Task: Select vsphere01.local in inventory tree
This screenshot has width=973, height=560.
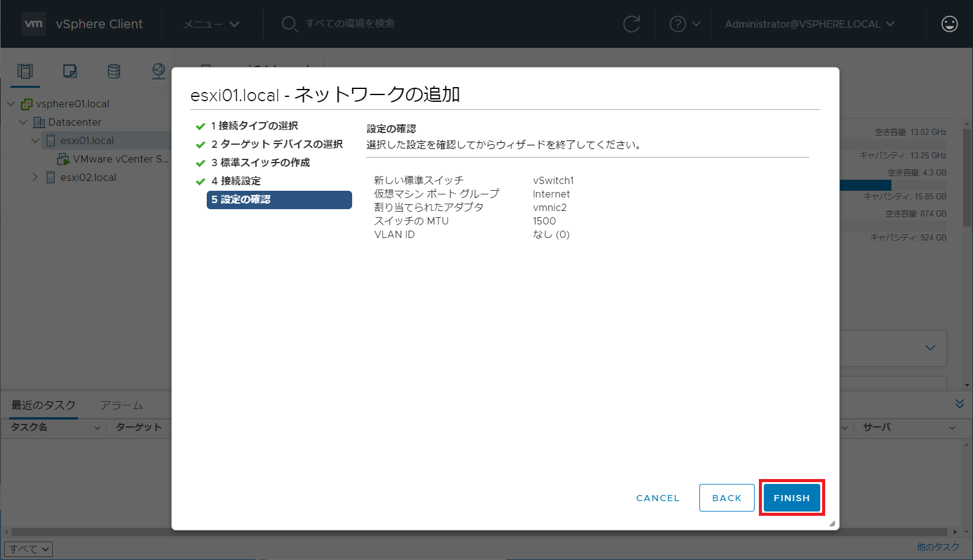Action: tap(72, 104)
